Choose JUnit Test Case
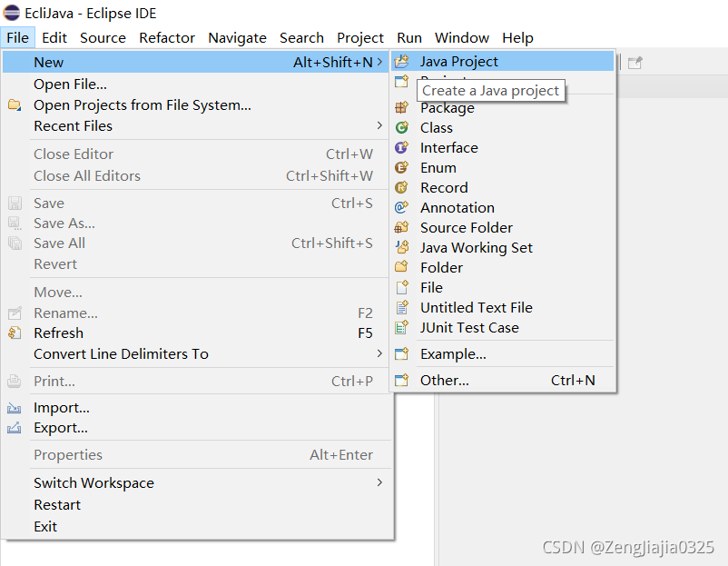728x566 pixels. [502, 327]
